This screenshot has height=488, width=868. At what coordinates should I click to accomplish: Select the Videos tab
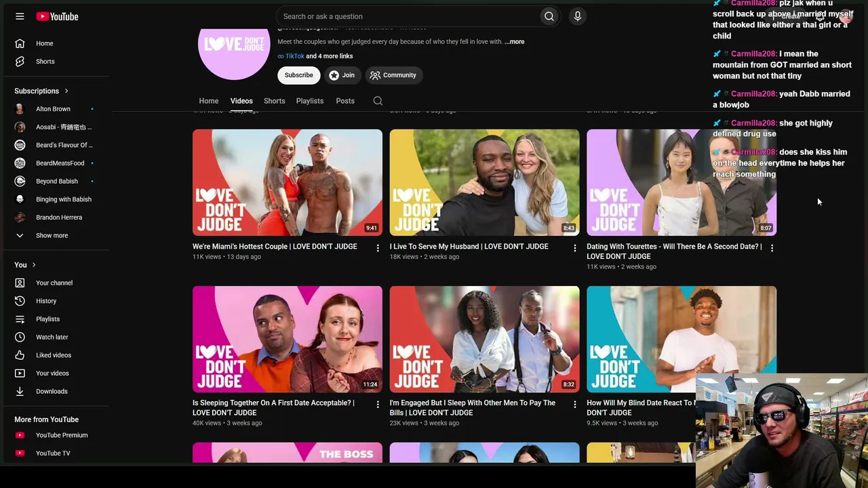pos(241,101)
